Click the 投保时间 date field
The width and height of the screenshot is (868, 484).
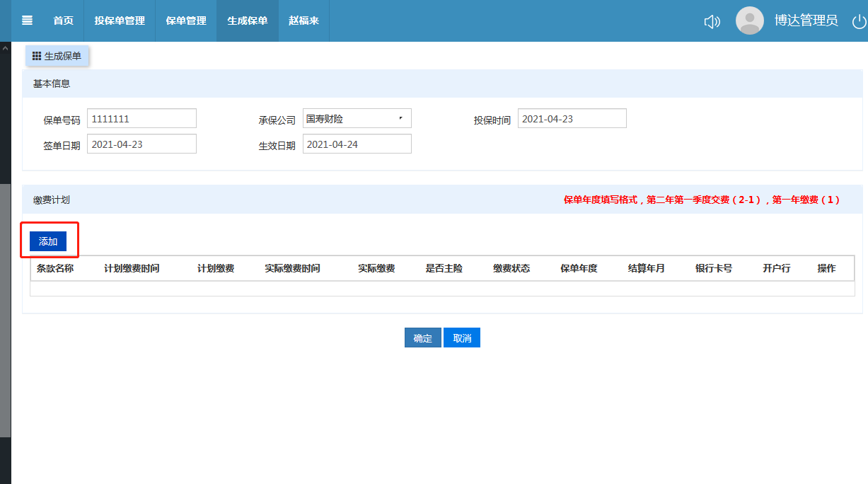pyautogui.click(x=572, y=119)
